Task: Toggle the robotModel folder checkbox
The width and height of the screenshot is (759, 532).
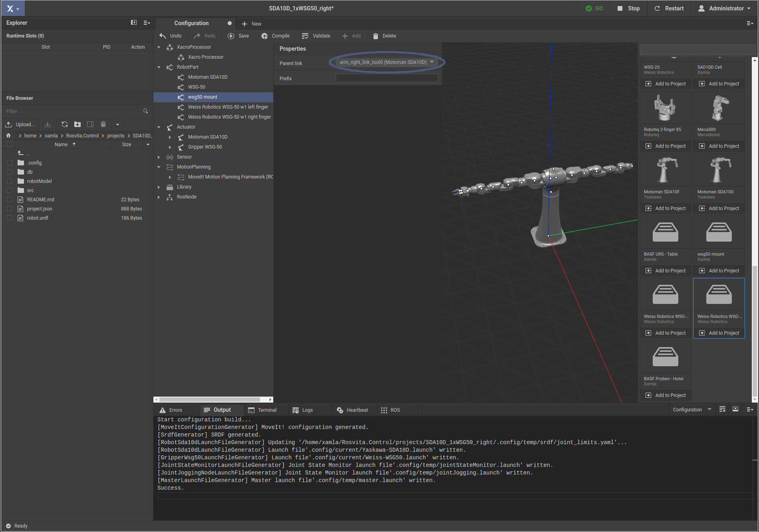Action: click(10, 181)
